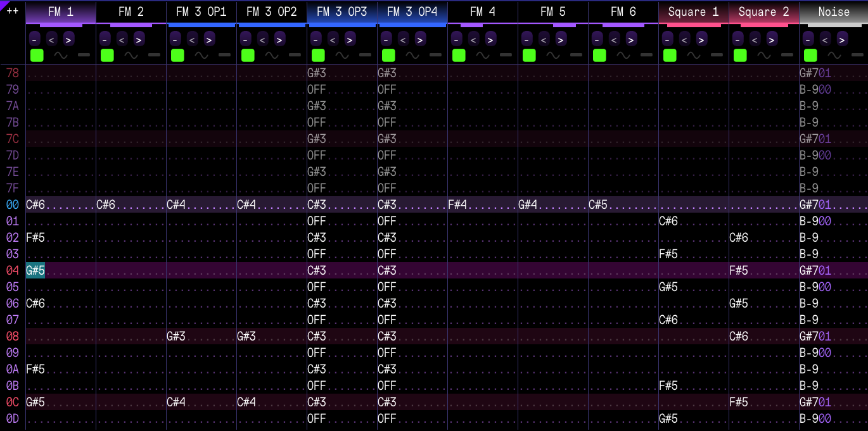Click the ++ pattern header mode button

pos(12,11)
